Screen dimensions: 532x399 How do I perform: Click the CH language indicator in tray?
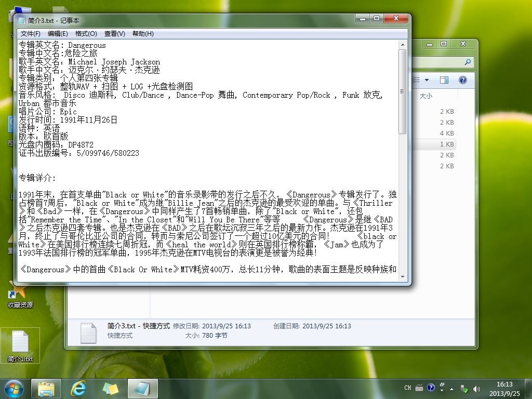pos(408,388)
